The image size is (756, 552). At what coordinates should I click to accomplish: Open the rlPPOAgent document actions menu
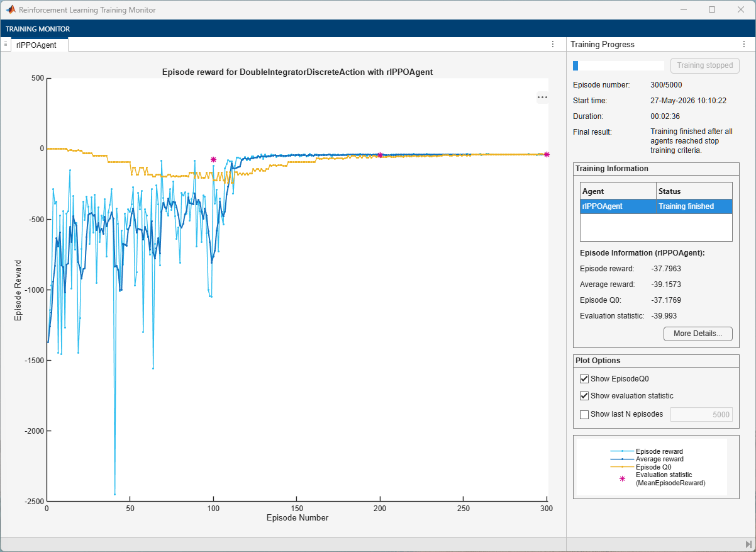tap(553, 44)
